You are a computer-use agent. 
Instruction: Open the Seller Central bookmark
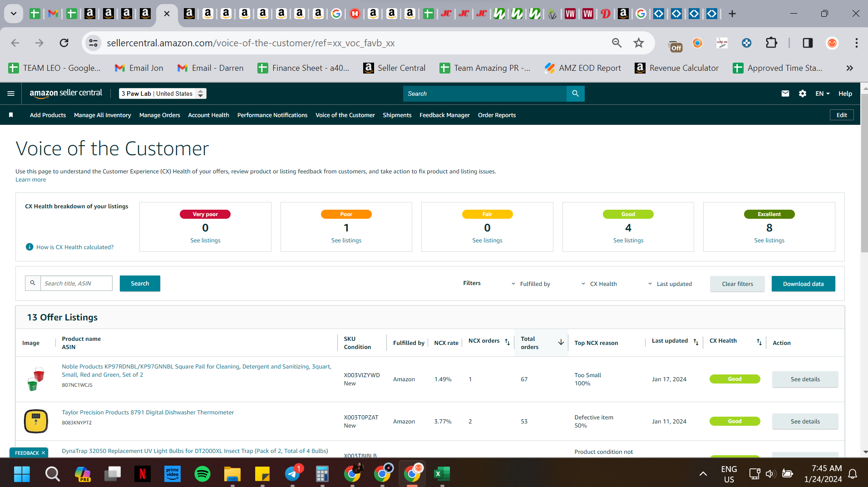(394, 68)
